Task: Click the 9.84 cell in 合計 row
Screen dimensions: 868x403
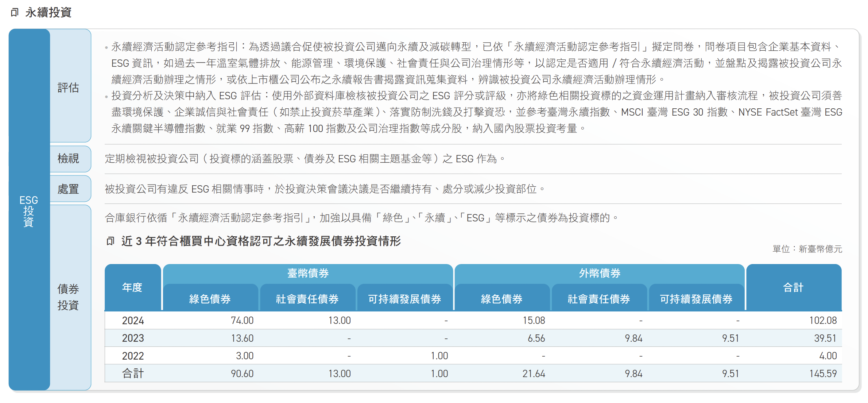Action: click(633, 373)
